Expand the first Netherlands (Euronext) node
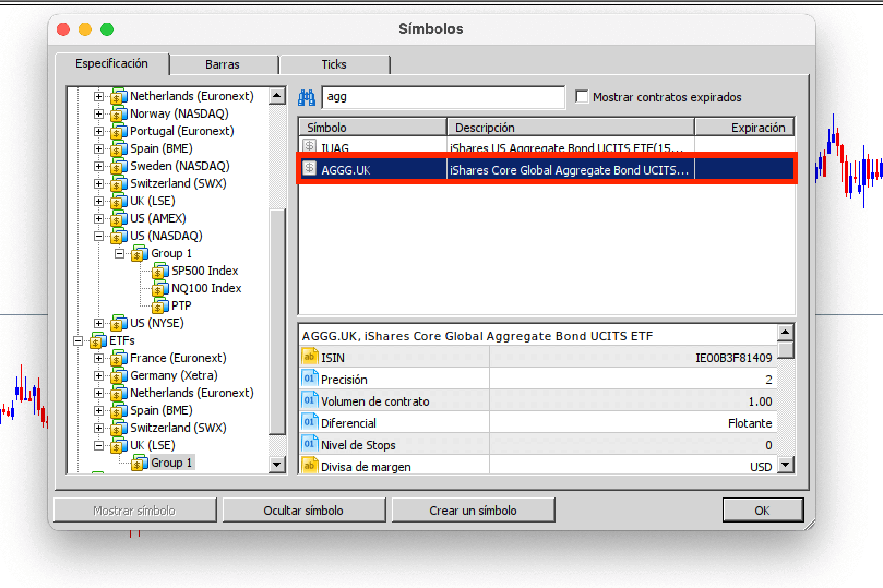Viewport: 883px width, 588px height. click(x=99, y=96)
